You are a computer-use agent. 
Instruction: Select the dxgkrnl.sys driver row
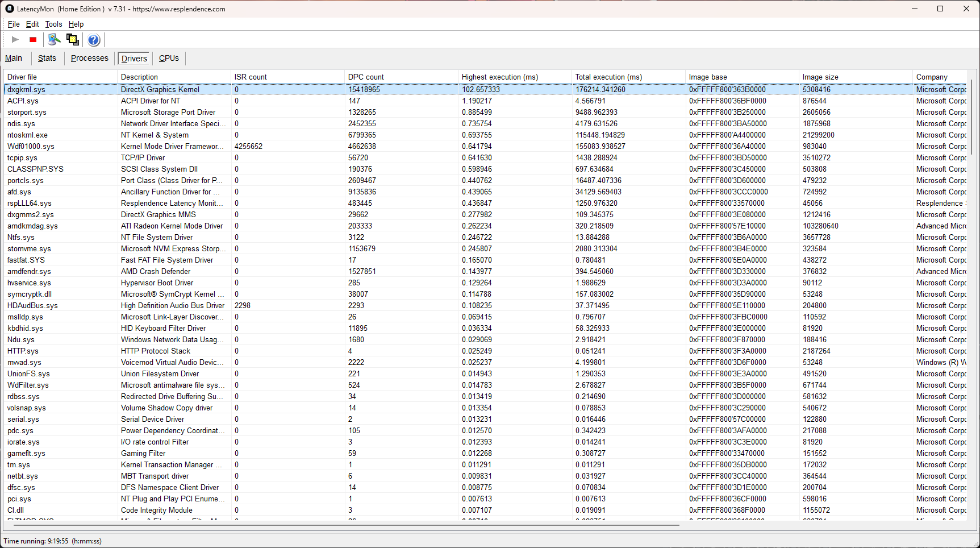pyautogui.click(x=485, y=89)
